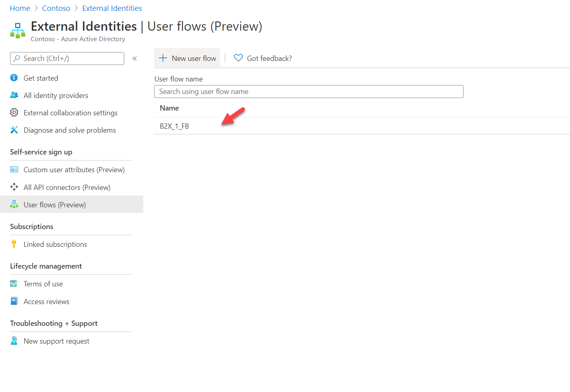570x392 pixels.
Task: Click the New support request person icon
Action: tap(14, 341)
